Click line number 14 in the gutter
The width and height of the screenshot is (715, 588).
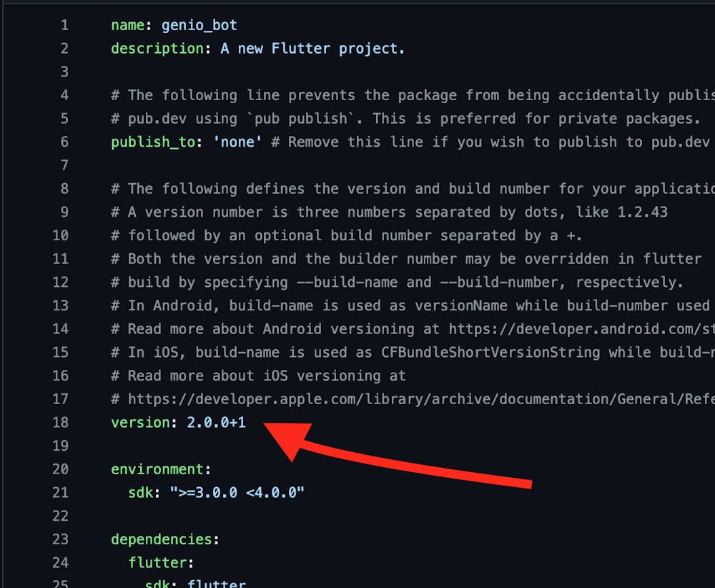(60, 329)
